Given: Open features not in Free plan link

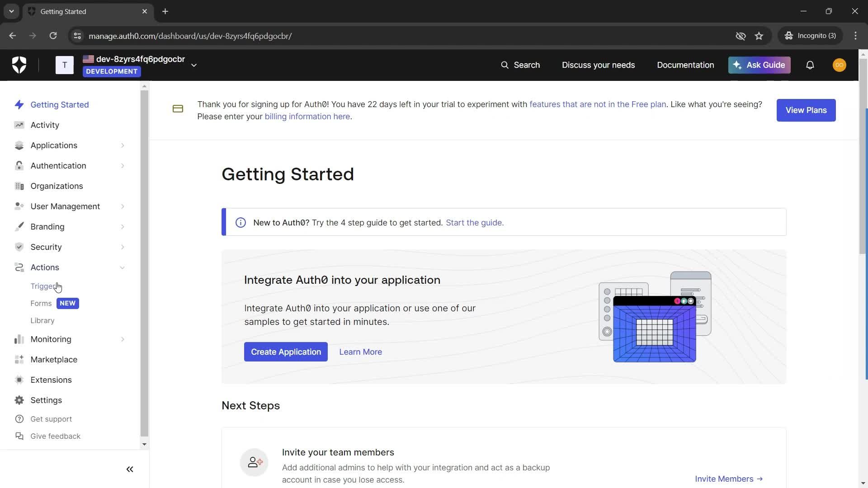Looking at the screenshot, I should click(x=598, y=104).
